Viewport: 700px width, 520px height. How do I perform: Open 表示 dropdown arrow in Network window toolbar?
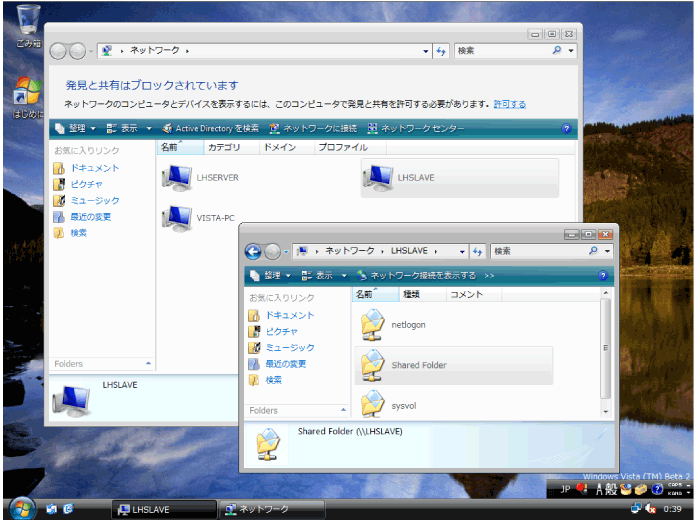pos(149,129)
